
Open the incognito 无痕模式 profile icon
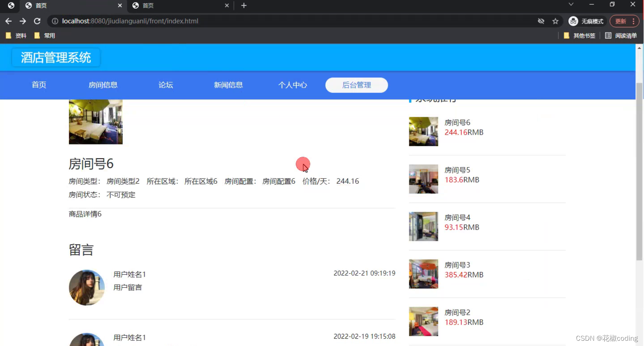[x=586, y=21]
